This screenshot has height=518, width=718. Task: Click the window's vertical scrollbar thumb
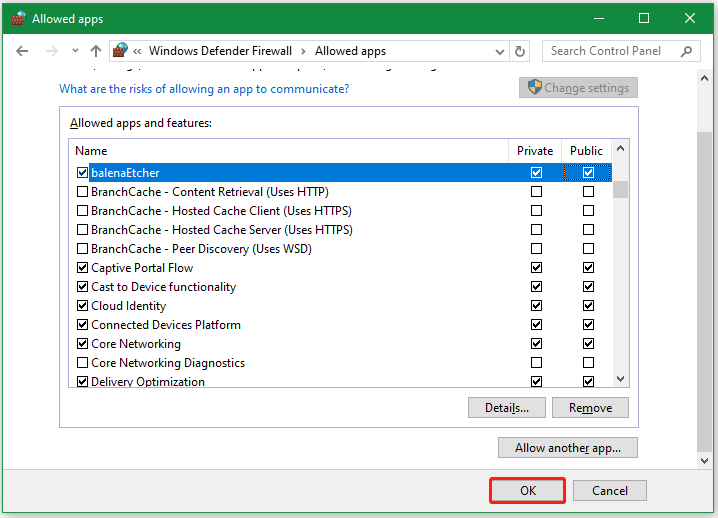tap(704, 292)
